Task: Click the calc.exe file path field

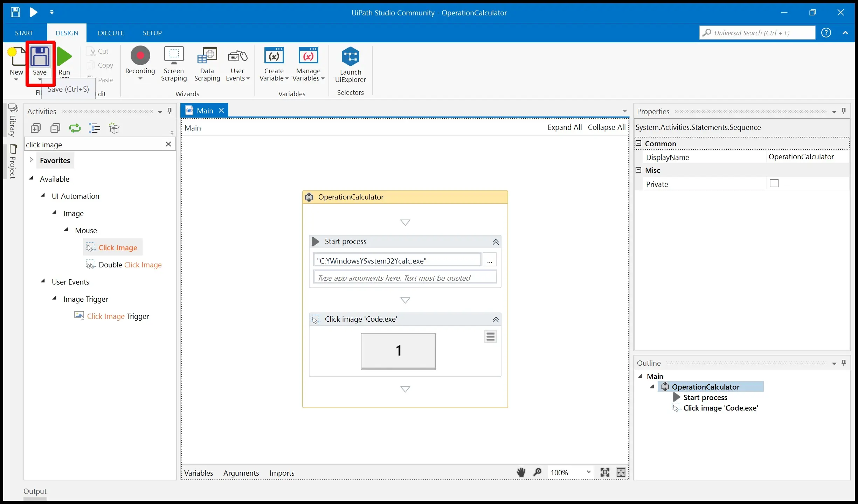Action: point(397,260)
